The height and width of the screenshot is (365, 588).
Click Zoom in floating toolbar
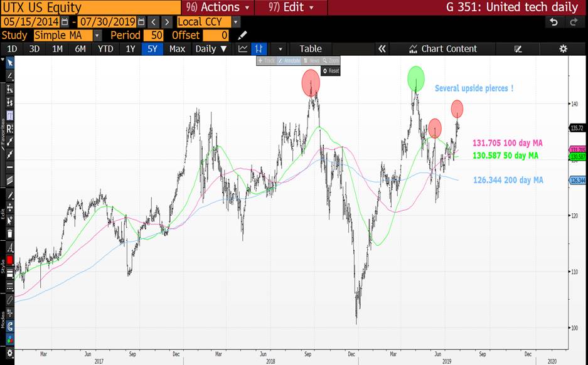331,60
